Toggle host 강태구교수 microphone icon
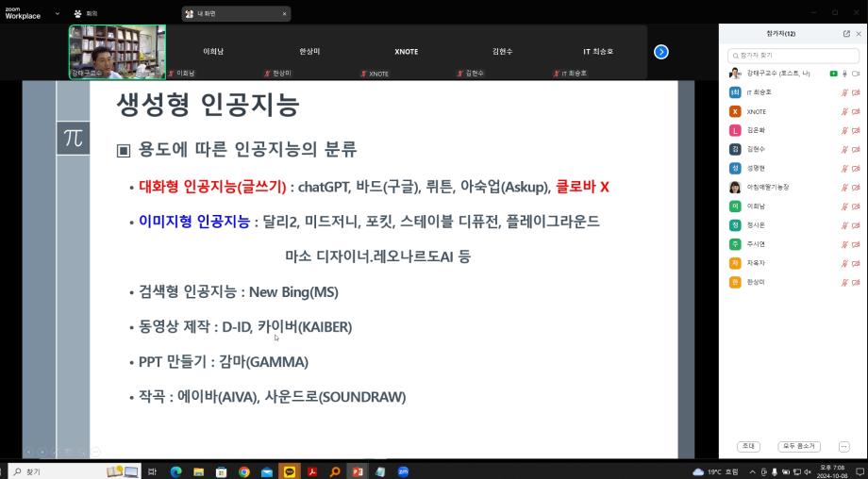Screen dimensions: 868x479 point(844,73)
